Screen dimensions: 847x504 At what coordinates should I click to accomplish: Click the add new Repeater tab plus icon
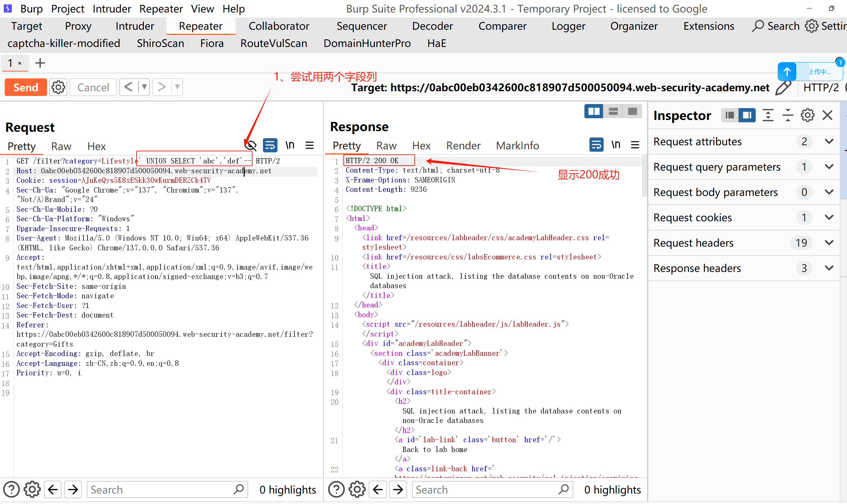[x=40, y=63]
